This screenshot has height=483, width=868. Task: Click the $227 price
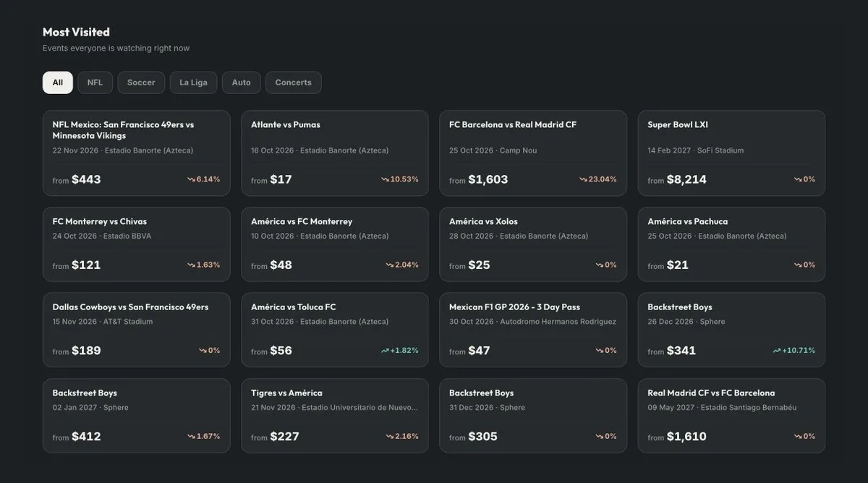click(284, 436)
